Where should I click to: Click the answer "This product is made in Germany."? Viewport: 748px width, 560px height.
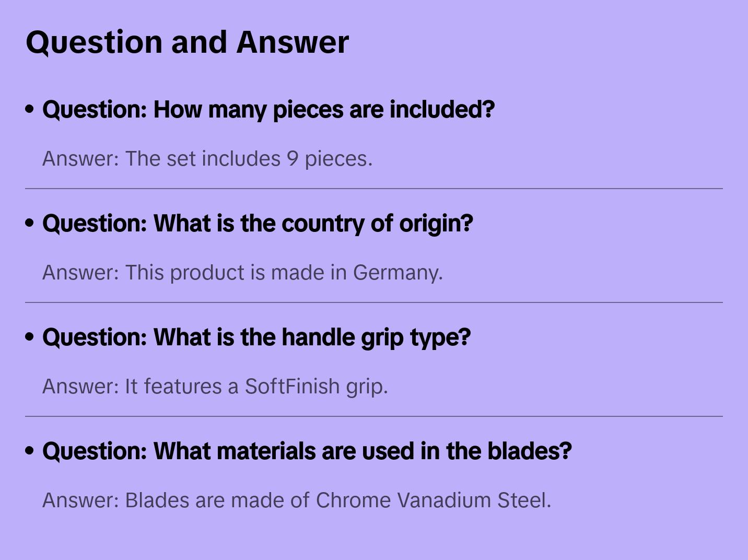(x=242, y=273)
